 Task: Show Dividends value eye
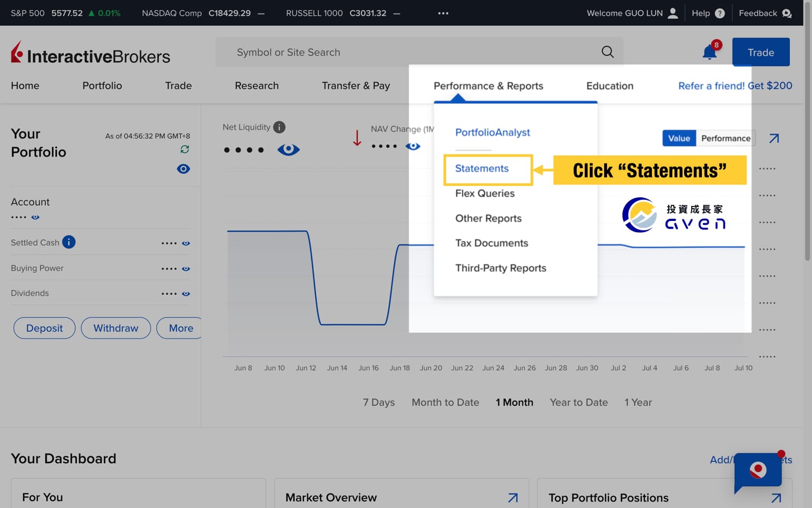pyautogui.click(x=186, y=294)
